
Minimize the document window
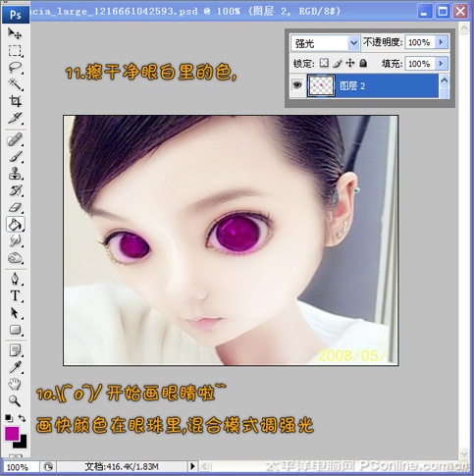(424, 12)
